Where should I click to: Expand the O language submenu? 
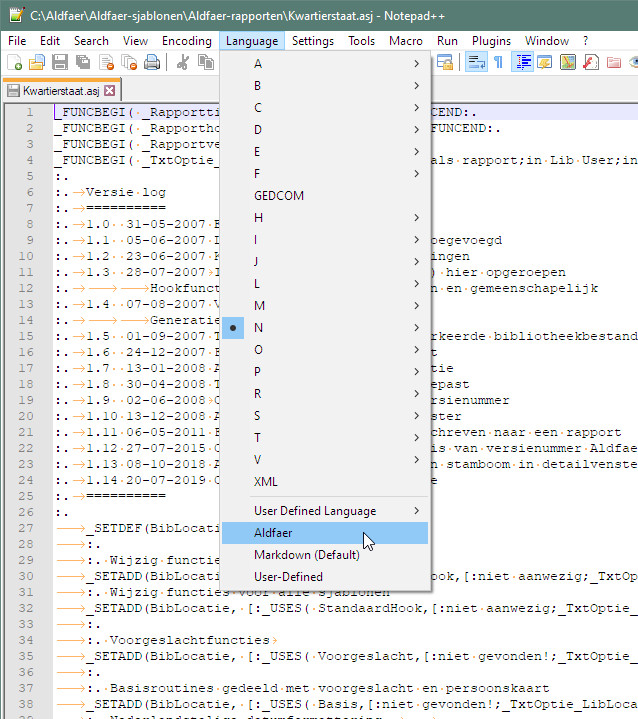click(x=325, y=350)
